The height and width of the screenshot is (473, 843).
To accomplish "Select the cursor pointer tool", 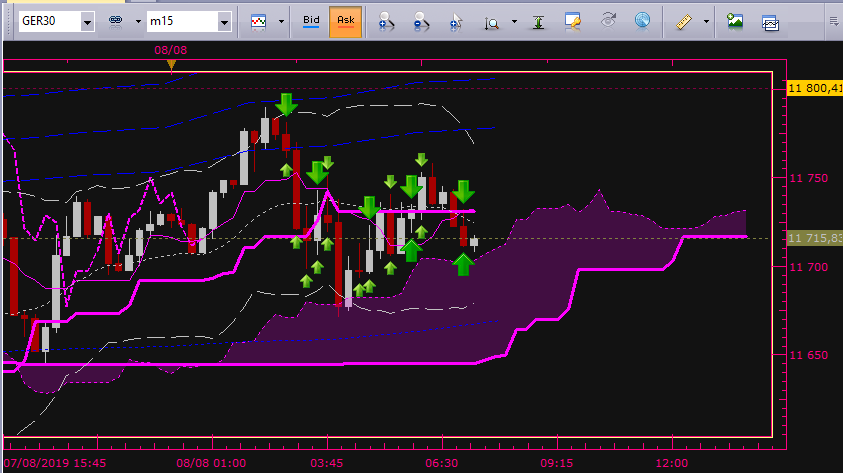I will [x=456, y=22].
